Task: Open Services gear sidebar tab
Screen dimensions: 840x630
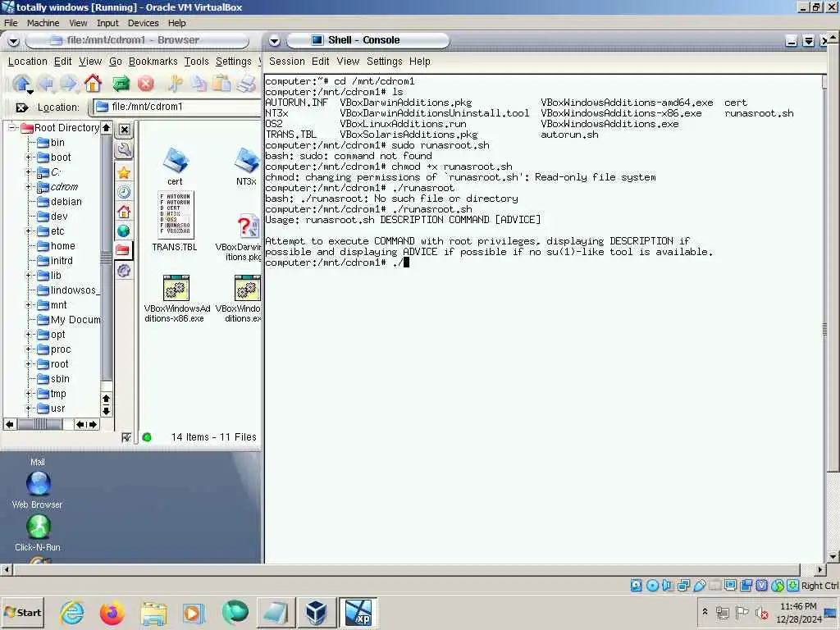Action: coord(125,270)
